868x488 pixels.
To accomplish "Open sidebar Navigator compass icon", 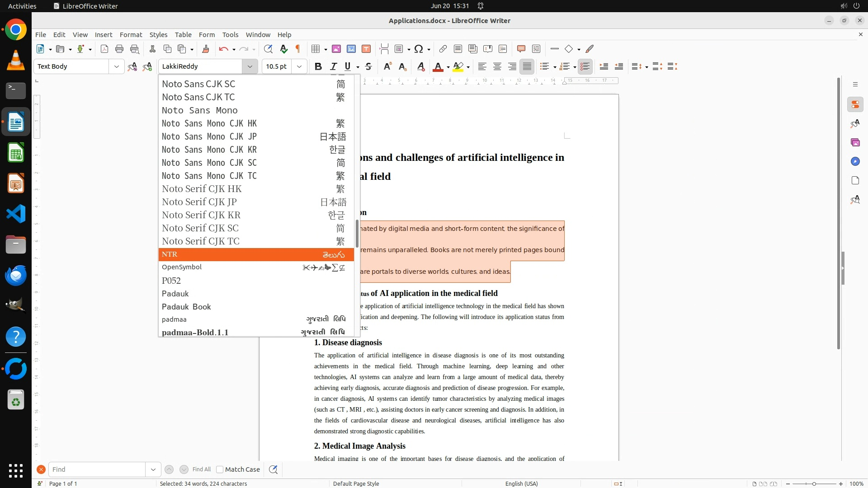I will click(855, 161).
